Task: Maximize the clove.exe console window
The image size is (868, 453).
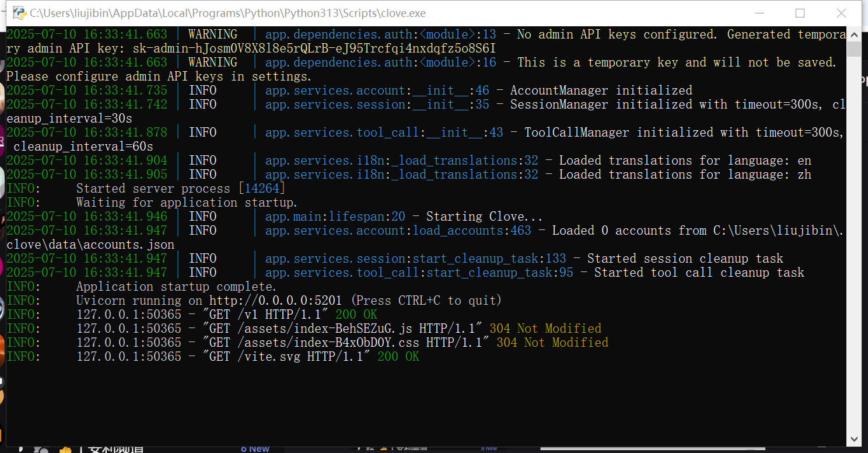Action: coord(800,13)
